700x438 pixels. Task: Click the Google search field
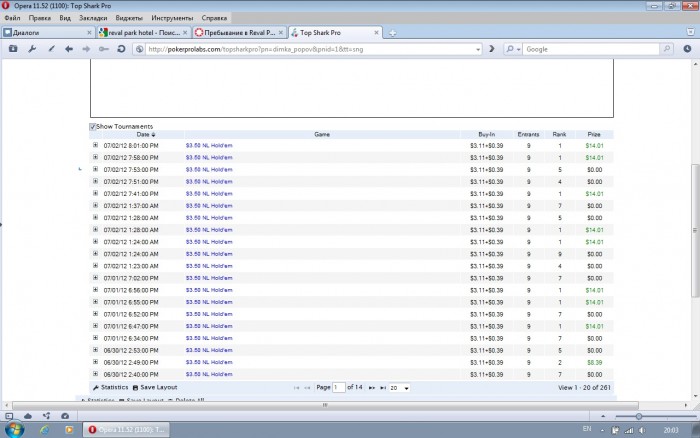(x=590, y=49)
